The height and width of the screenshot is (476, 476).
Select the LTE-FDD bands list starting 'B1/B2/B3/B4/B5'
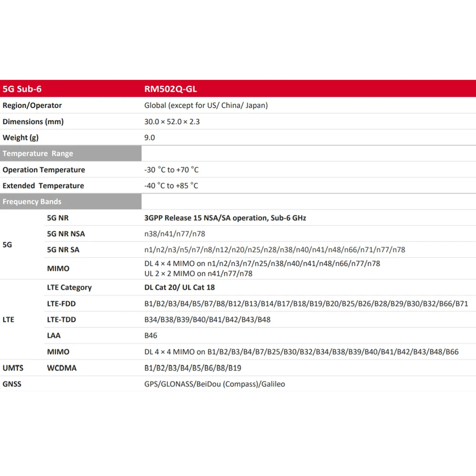point(306,304)
